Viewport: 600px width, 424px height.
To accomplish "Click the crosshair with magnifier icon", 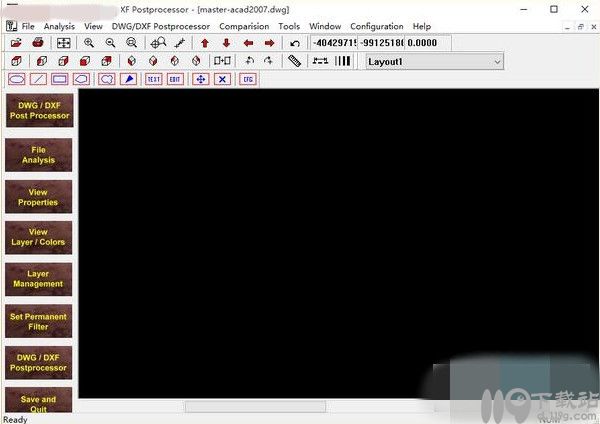I will 158,42.
